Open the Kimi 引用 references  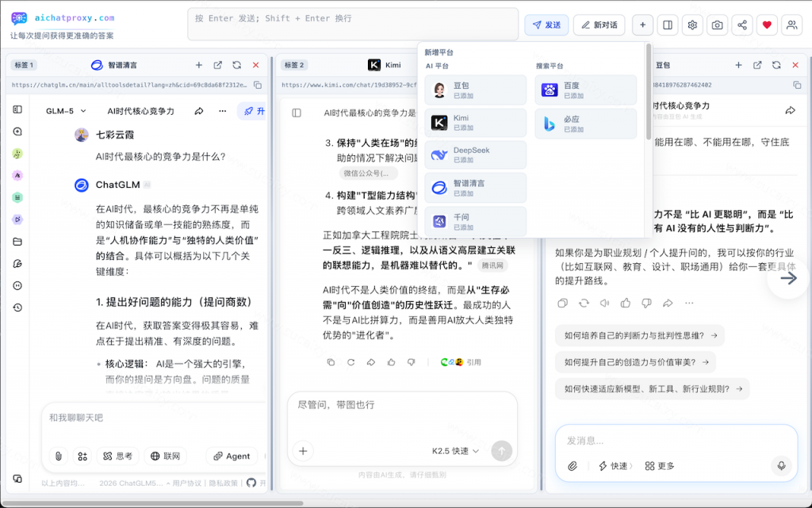(x=461, y=362)
